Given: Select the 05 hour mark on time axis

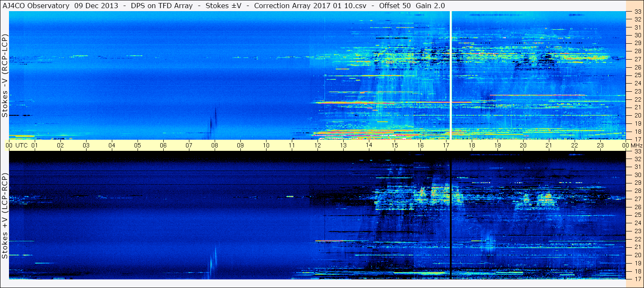Looking at the screenshot, I should click(x=138, y=145).
